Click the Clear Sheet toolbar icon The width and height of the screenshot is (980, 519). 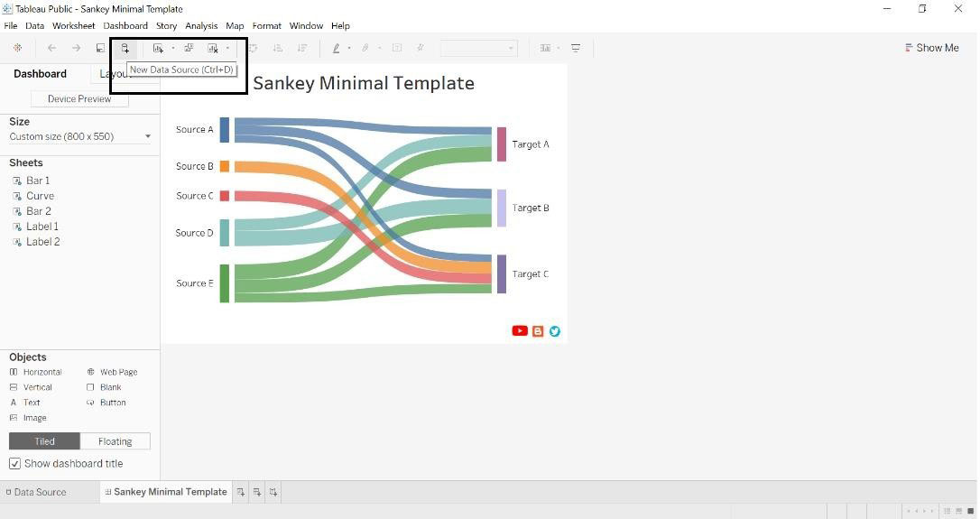click(212, 48)
